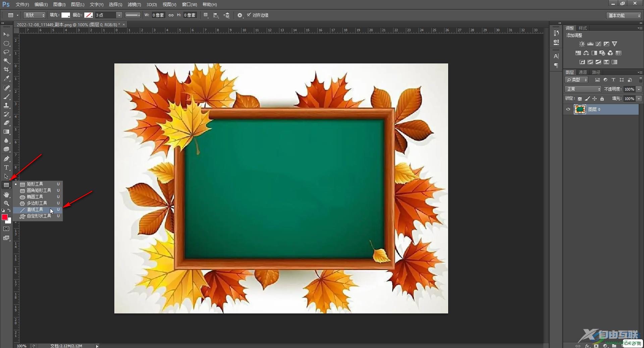644x348 pixels.
Task: Select the Gradient tool
Action: coord(6,132)
